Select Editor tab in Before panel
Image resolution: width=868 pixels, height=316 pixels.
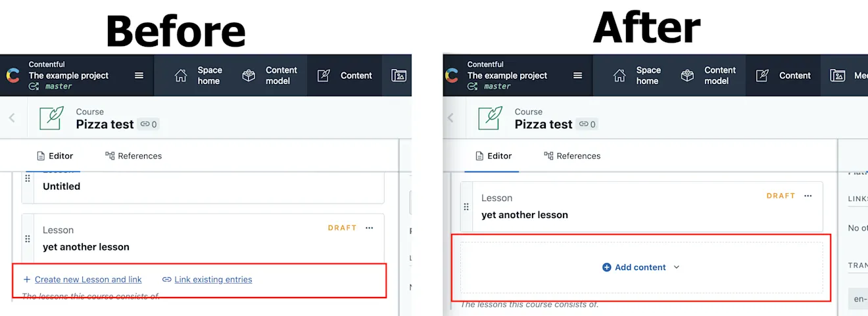[55, 156]
